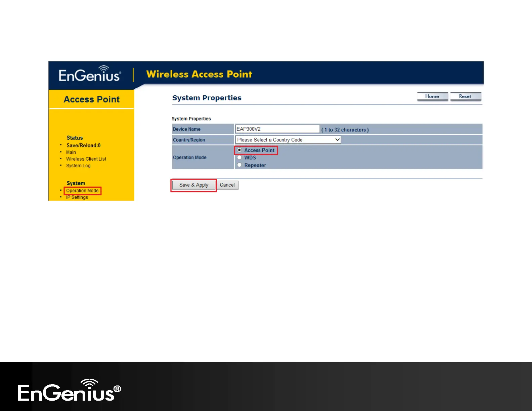This screenshot has height=411, width=532.
Task: Select the WDS operation mode radio
Action: click(x=239, y=157)
